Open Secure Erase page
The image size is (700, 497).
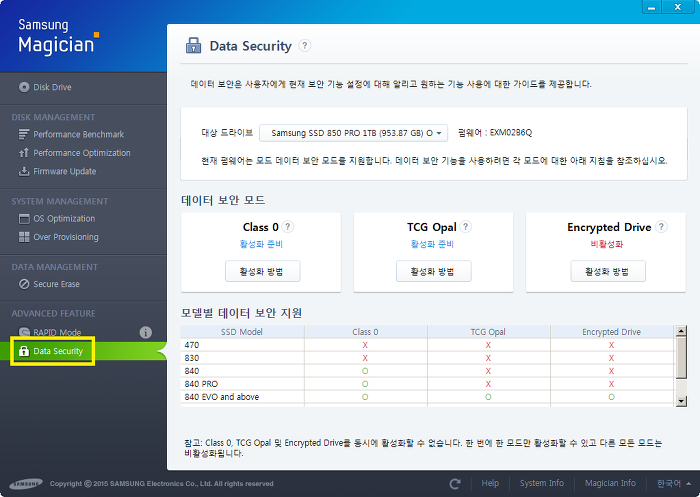tap(49, 284)
